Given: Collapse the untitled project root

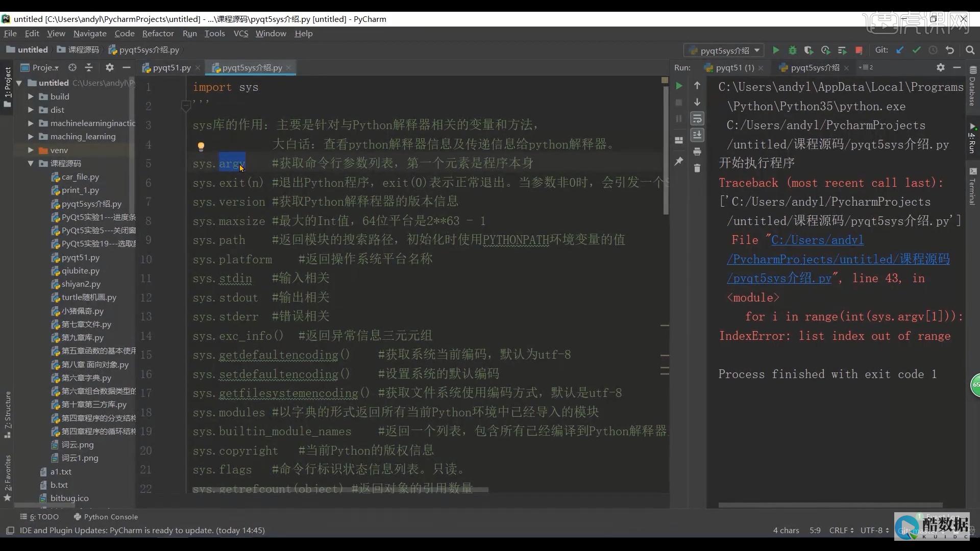Looking at the screenshot, I should pyautogui.click(x=19, y=83).
